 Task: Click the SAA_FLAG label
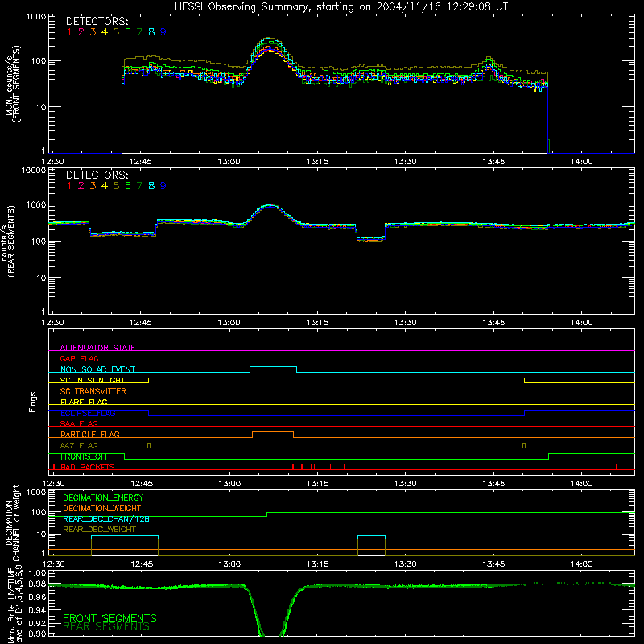click(x=79, y=423)
